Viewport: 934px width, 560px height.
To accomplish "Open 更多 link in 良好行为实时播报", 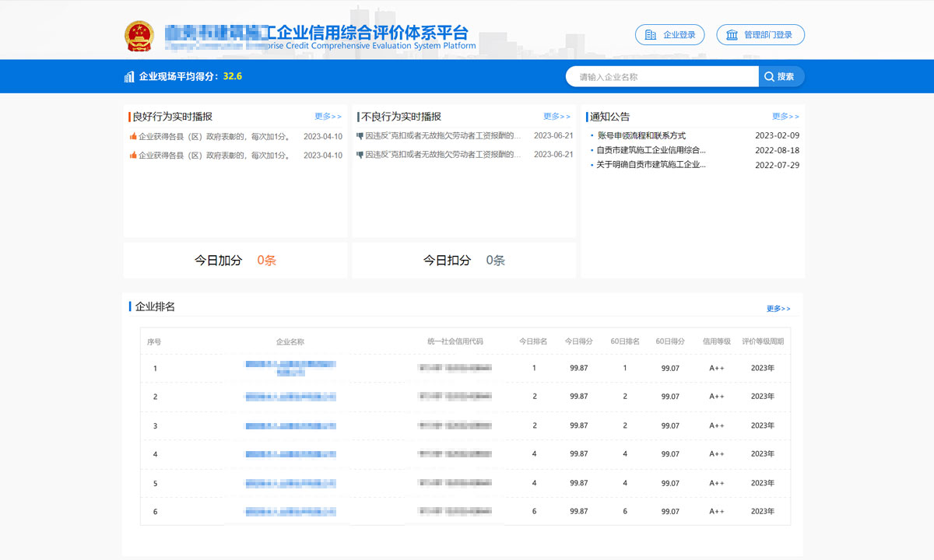I will (x=328, y=117).
